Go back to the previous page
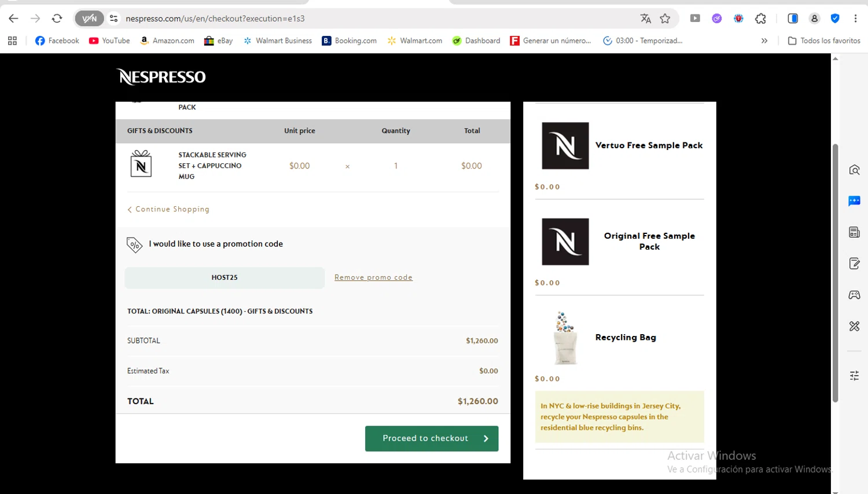This screenshot has height=494, width=868. point(13,19)
